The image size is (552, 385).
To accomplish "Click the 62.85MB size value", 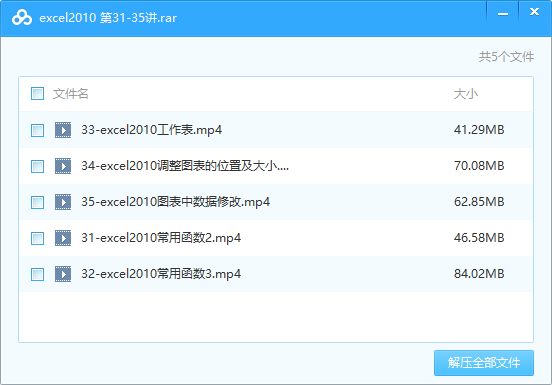I will point(479,202).
